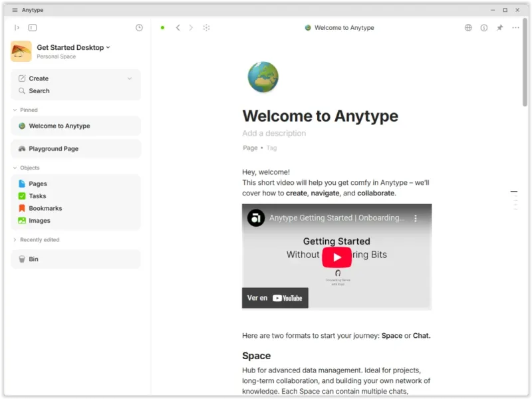532x399 pixels.
Task: Collapse the Objects section
Action: (x=26, y=168)
